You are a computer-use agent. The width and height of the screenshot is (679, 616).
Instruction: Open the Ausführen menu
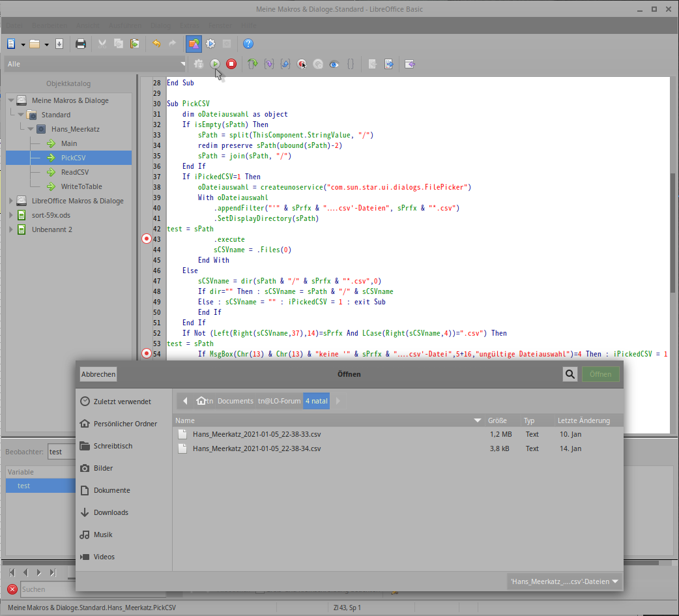point(125,25)
